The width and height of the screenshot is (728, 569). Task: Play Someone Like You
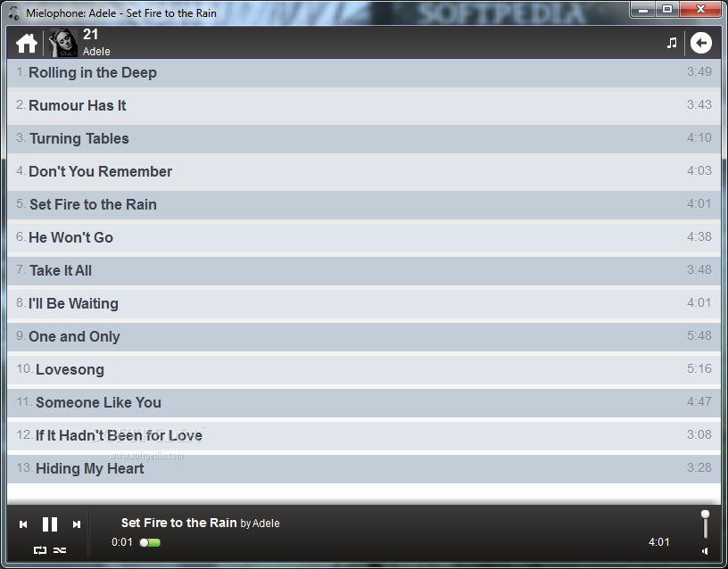364,403
